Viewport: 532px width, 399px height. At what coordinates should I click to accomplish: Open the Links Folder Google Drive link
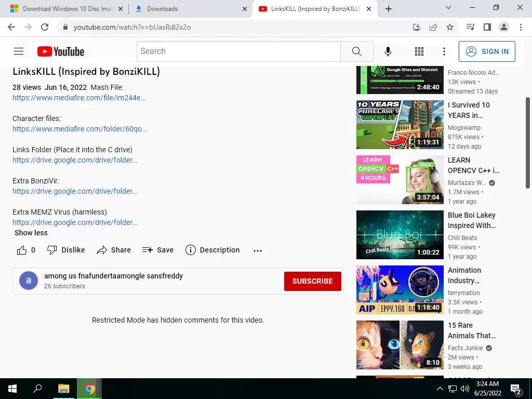[75, 160]
